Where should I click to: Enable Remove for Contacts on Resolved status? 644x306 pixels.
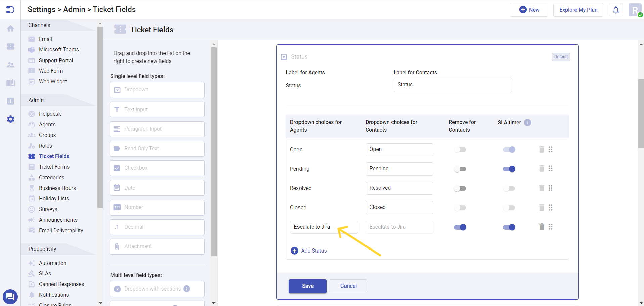[460, 188]
